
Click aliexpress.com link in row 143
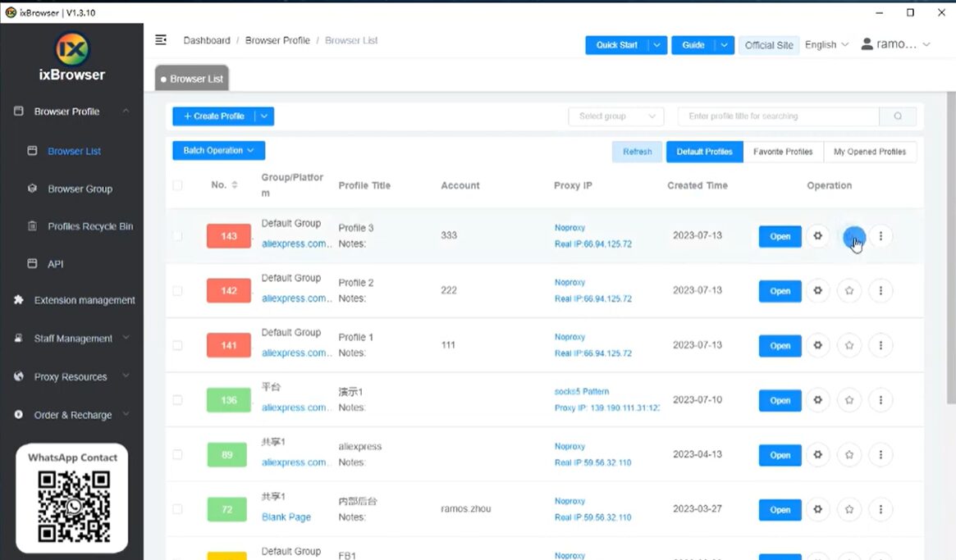[x=296, y=244]
